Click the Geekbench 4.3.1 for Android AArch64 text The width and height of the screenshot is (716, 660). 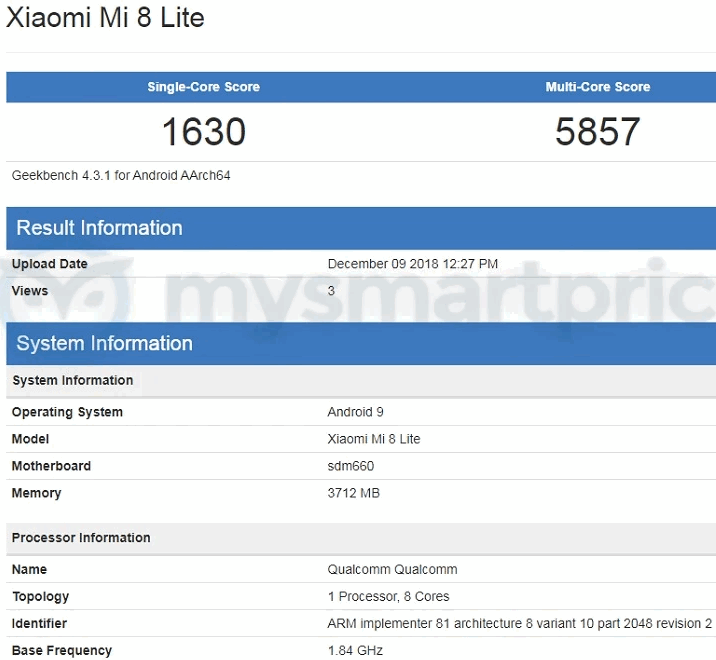tap(121, 175)
